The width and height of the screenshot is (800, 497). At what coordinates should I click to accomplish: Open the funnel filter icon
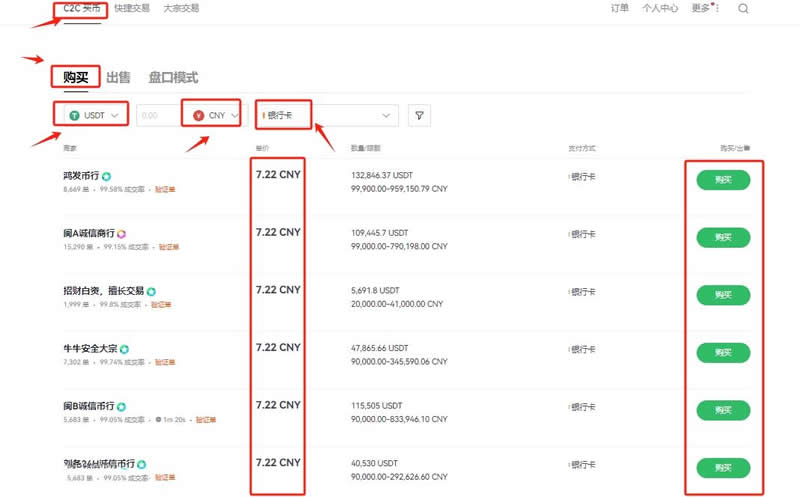[x=420, y=116]
